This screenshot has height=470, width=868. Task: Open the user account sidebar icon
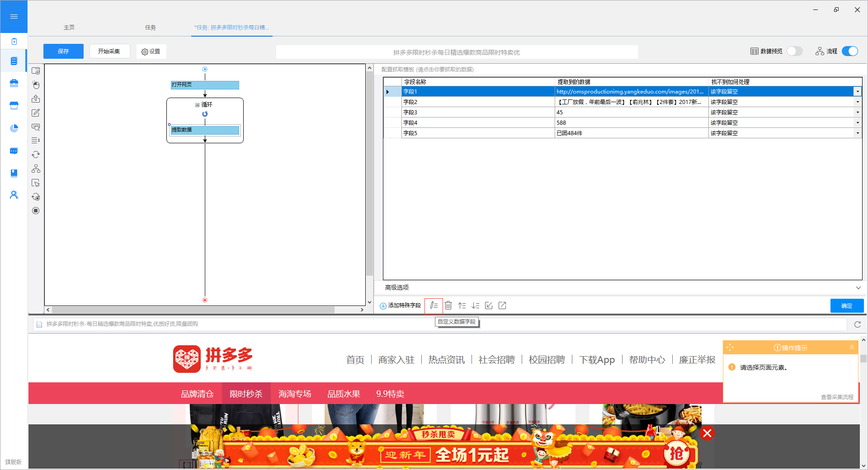(x=14, y=195)
